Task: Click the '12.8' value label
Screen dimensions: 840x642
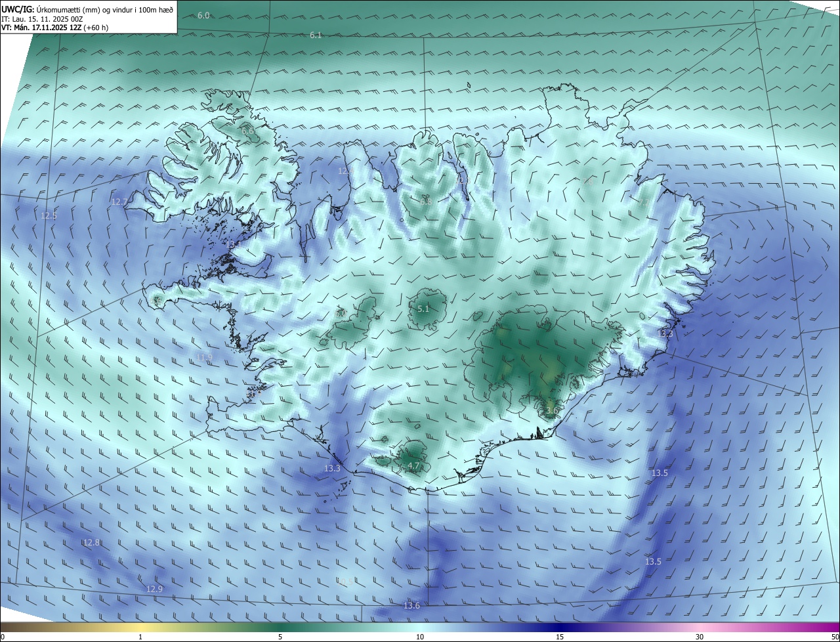Action: click(x=92, y=542)
